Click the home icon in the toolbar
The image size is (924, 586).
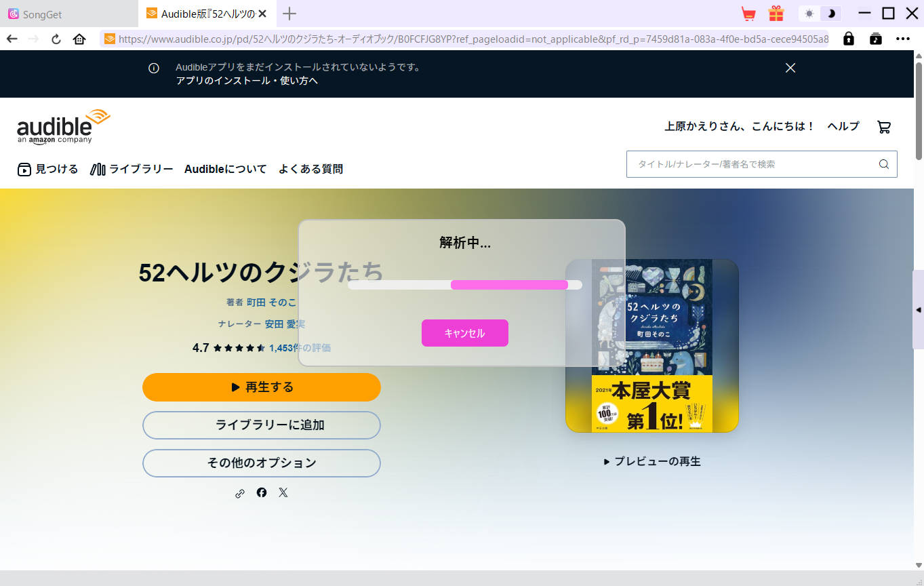click(79, 39)
